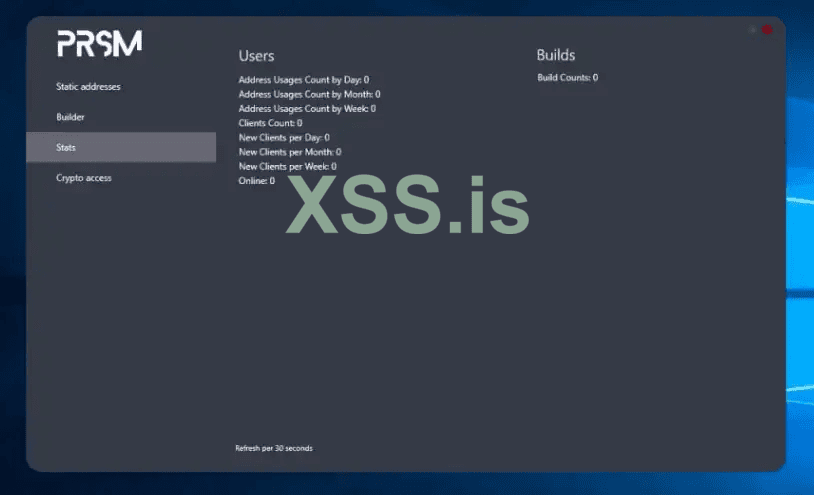814x495 pixels.
Task: Click the red close dot
Action: coord(767,30)
